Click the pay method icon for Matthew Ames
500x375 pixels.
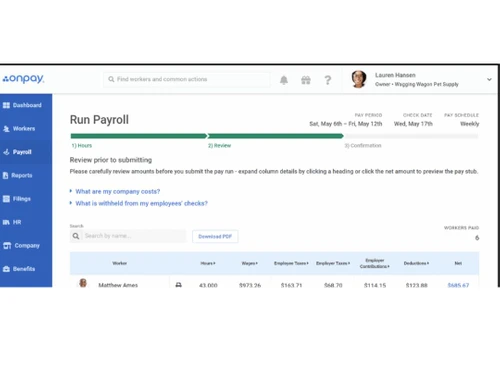[179, 285]
